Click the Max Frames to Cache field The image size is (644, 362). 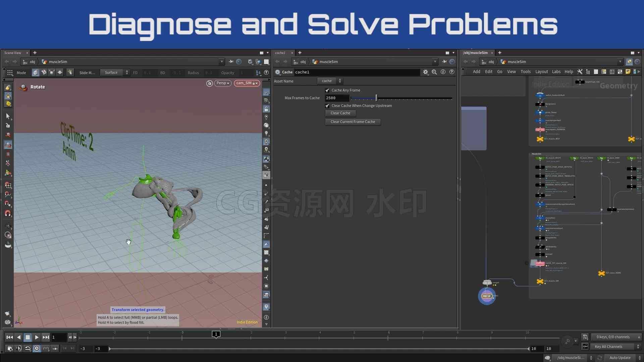click(x=337, y=98)
